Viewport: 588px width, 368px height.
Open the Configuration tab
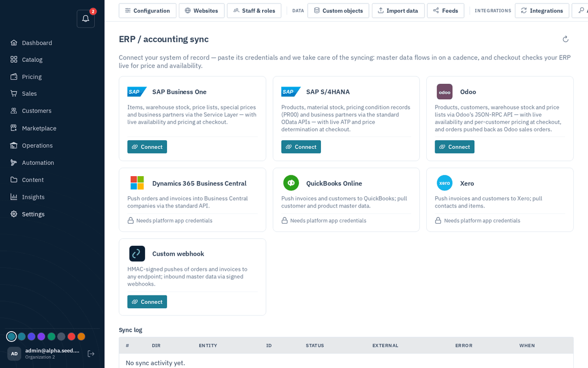(x=147, y=11)
